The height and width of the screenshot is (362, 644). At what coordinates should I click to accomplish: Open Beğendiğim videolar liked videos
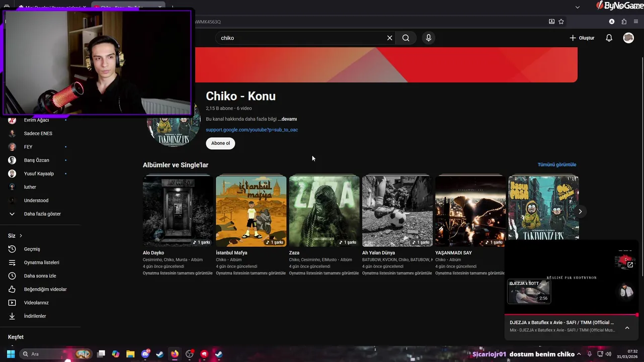(45, 289)
